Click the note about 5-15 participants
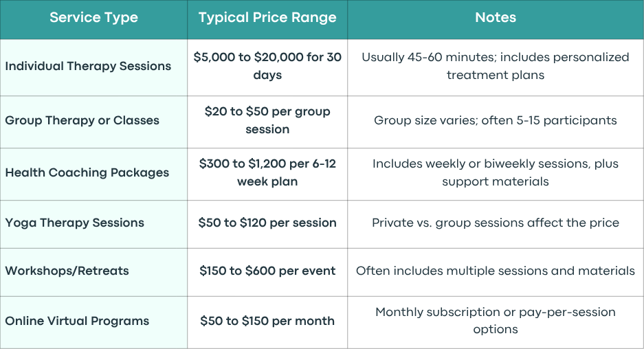Viewport: 644px width, 349px height. (x=496, y=122)
